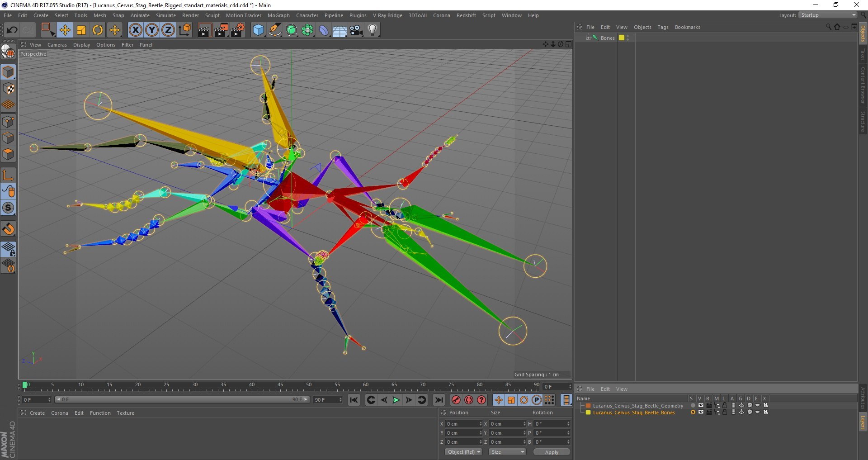Open the Content Browser side tab

(863, 85)
